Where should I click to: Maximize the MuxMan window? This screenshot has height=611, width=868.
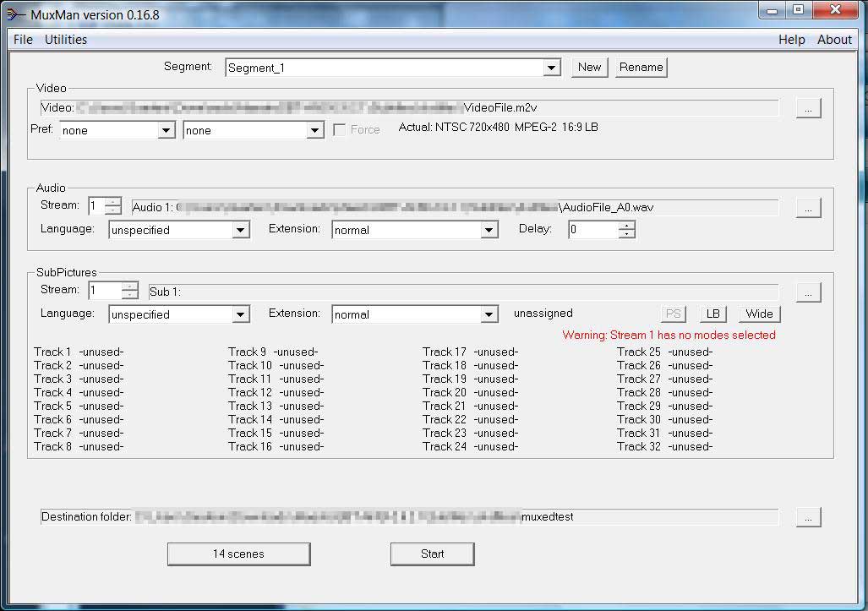coord(798,10)
